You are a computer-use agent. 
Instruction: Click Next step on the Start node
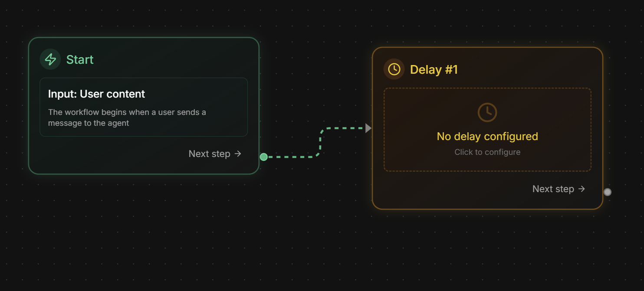pos(210,154)
